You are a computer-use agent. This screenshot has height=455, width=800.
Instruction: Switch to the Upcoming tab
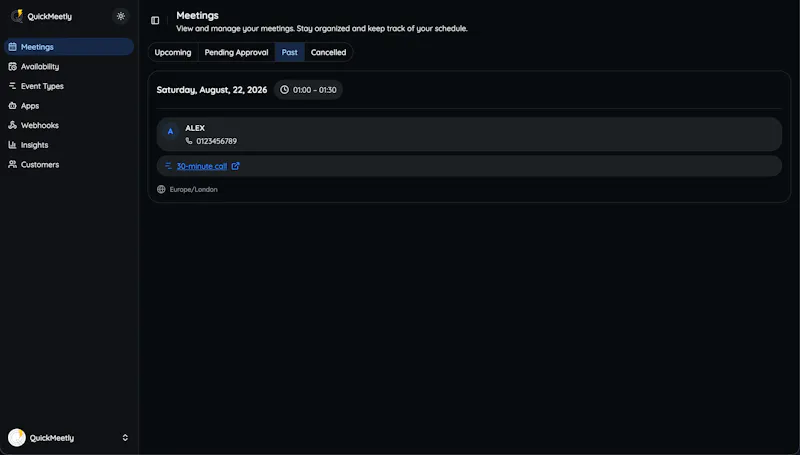coord(173,53)
